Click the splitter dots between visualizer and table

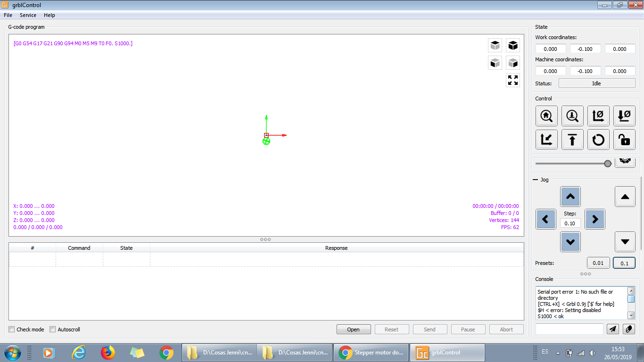[x=265, y=239]
